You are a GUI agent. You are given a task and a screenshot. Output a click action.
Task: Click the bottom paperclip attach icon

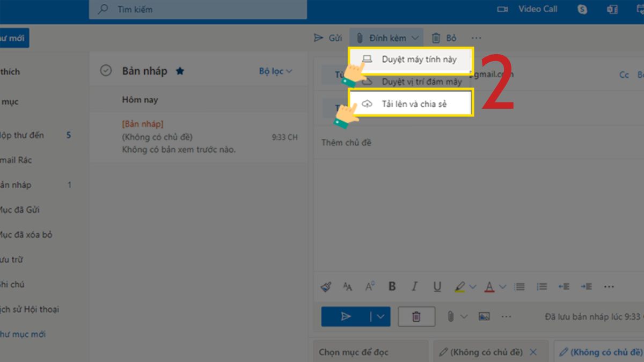pyautogui.click(x=451, y=316)
